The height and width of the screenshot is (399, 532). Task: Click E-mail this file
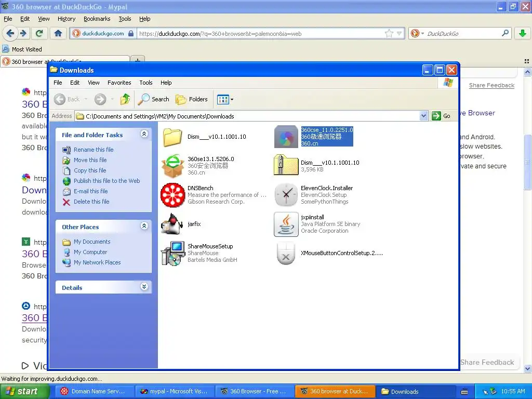[x=90, y=191]
